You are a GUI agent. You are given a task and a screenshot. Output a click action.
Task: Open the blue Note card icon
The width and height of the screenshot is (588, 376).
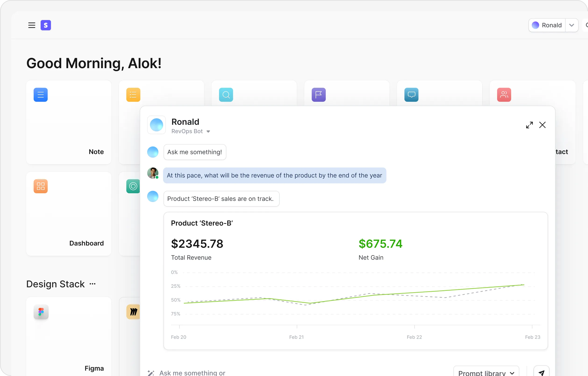pos(41,95)
